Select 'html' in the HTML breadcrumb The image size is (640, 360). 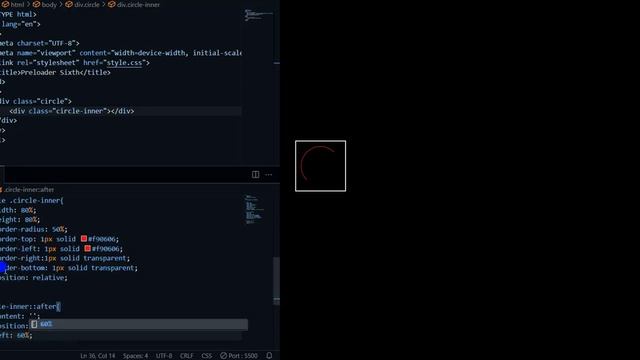13,4
